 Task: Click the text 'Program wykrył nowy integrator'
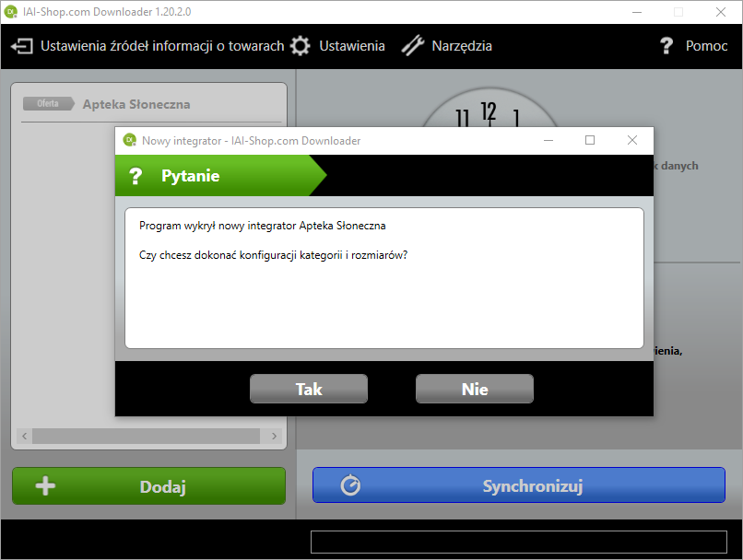[x=218, y=226]
